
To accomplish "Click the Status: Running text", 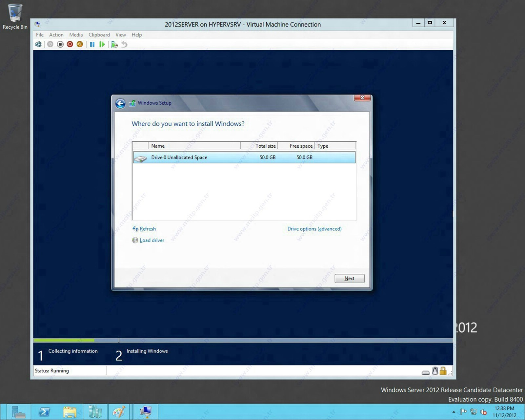I will click(52, 371).
